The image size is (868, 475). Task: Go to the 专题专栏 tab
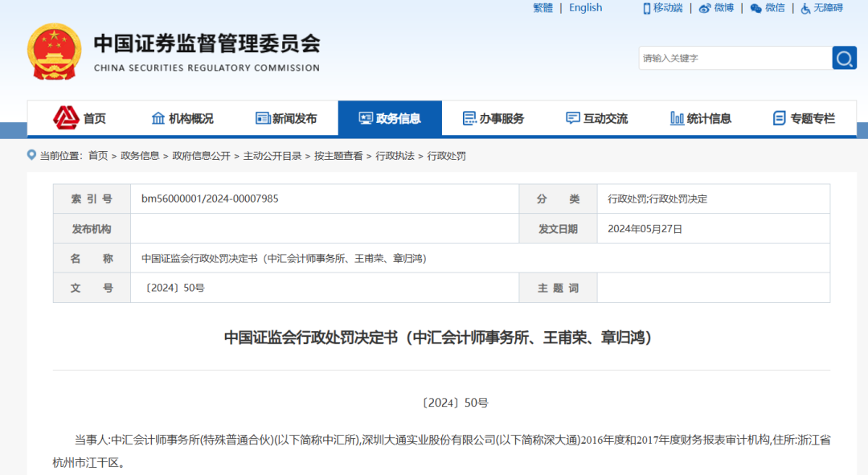tap(805, 118)
